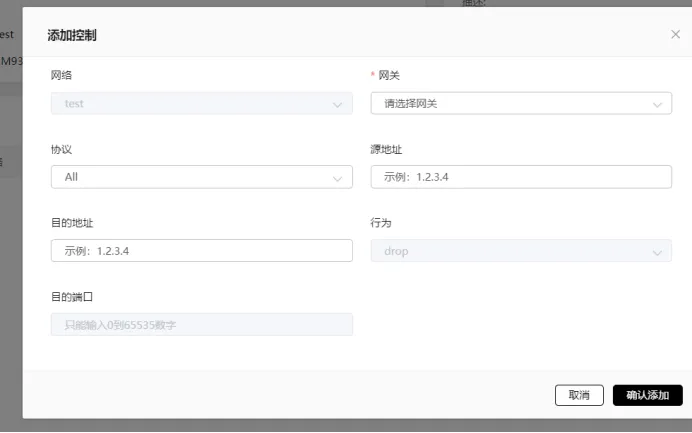
Task: Select the 添加控制 dialog title
Action: pos(72,35)
